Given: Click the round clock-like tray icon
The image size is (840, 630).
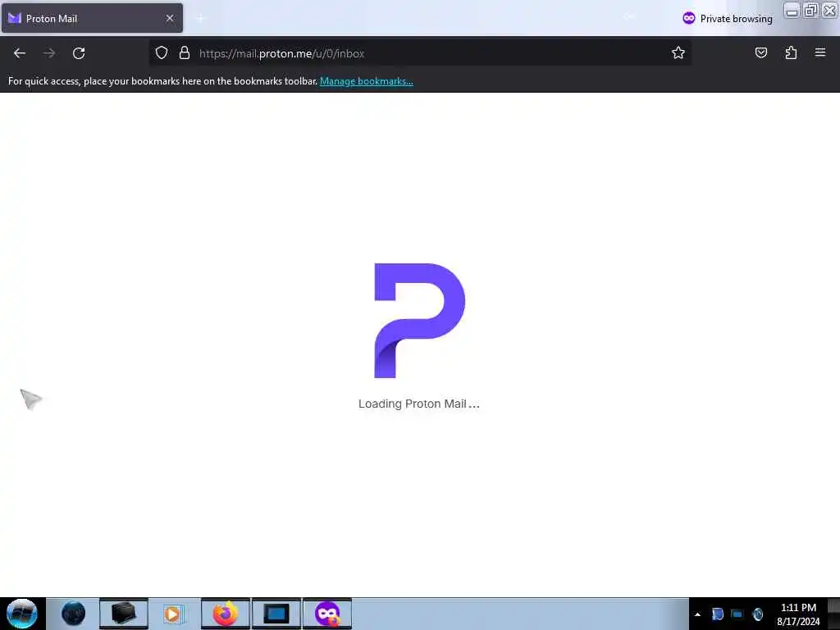Looking at the screenshot, I should pos(757,614).
